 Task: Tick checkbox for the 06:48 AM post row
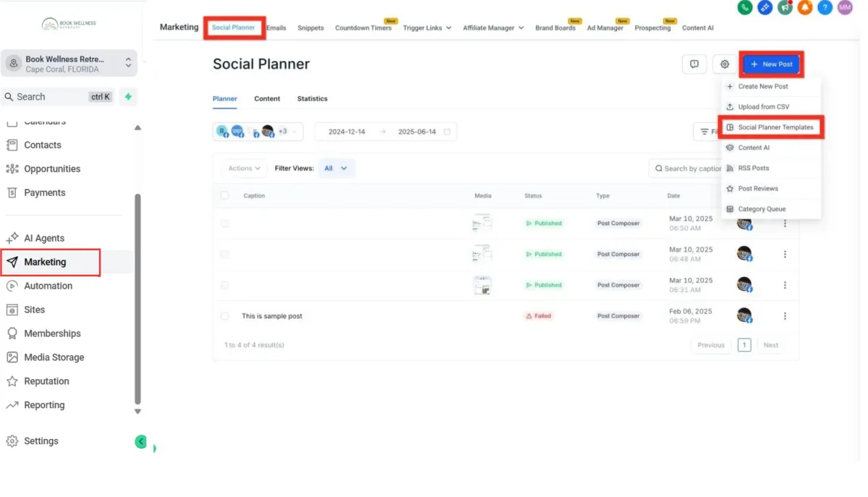pos(224,254)
